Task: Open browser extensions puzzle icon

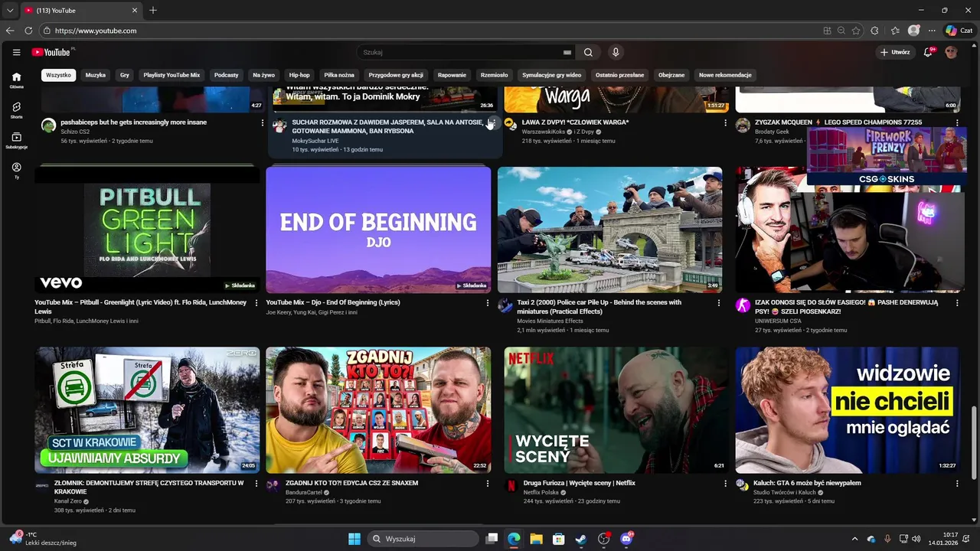Action: 875,31
